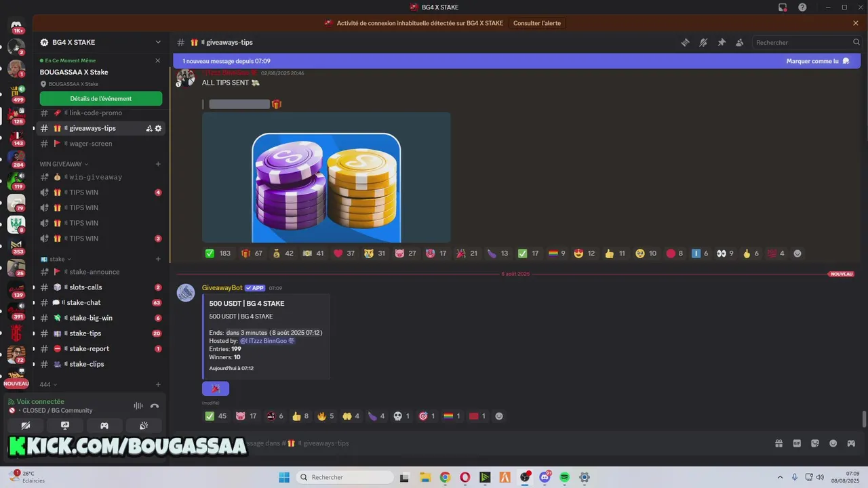Toggle noise suppression icon in voice panel
868x488 pixels.
[x=138, y=405]
